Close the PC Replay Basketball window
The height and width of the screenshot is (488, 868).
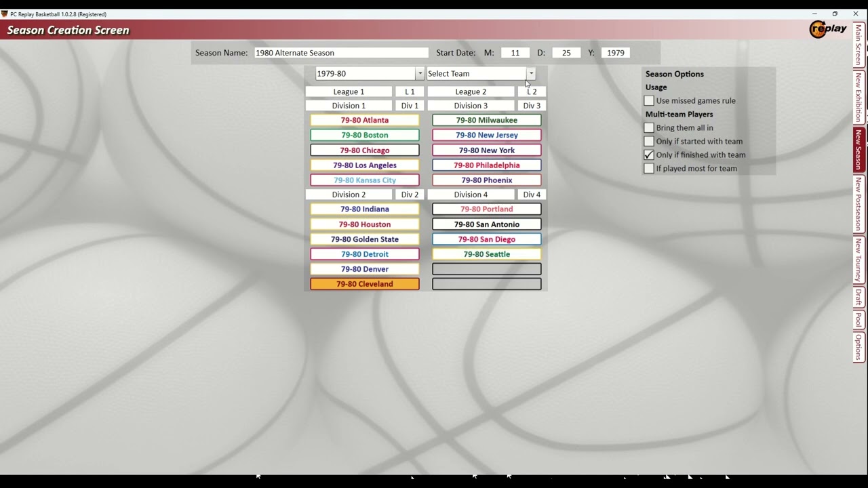click(x=856, y=14)
